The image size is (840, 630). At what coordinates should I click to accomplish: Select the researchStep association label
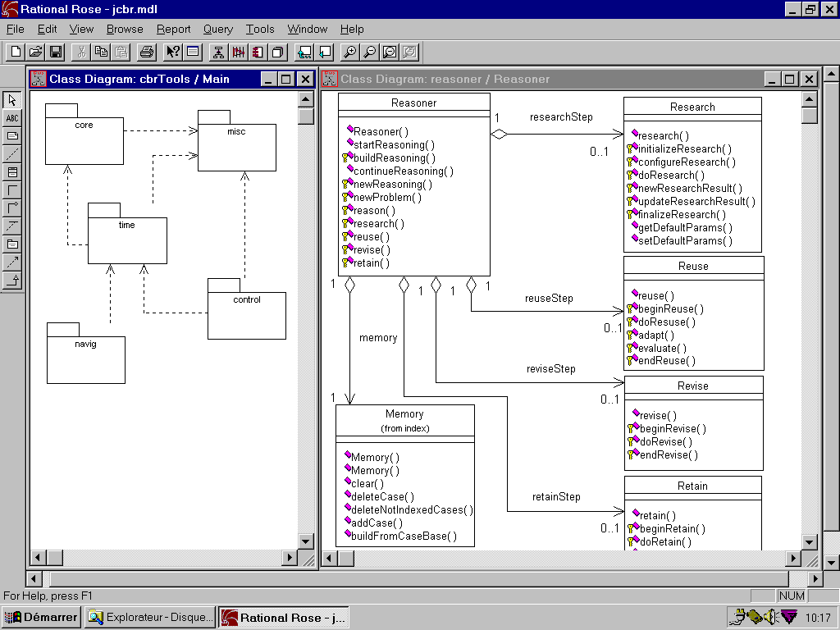point(561,116)
